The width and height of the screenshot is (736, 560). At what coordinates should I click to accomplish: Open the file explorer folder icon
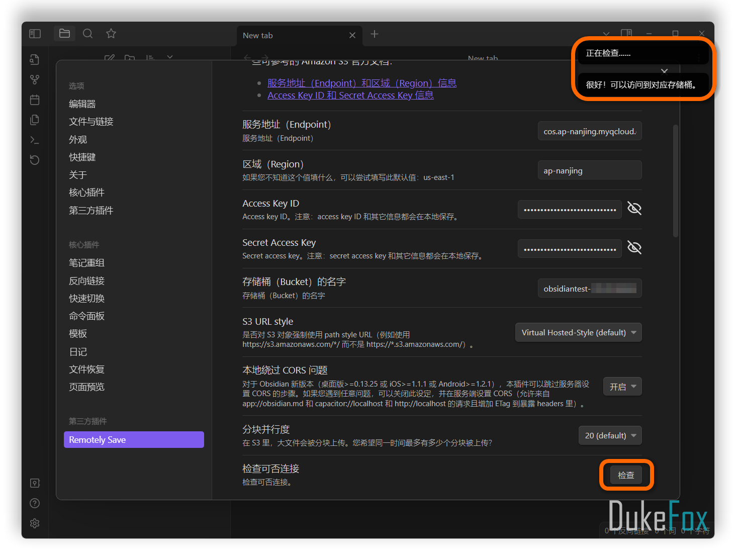[64, 34]
